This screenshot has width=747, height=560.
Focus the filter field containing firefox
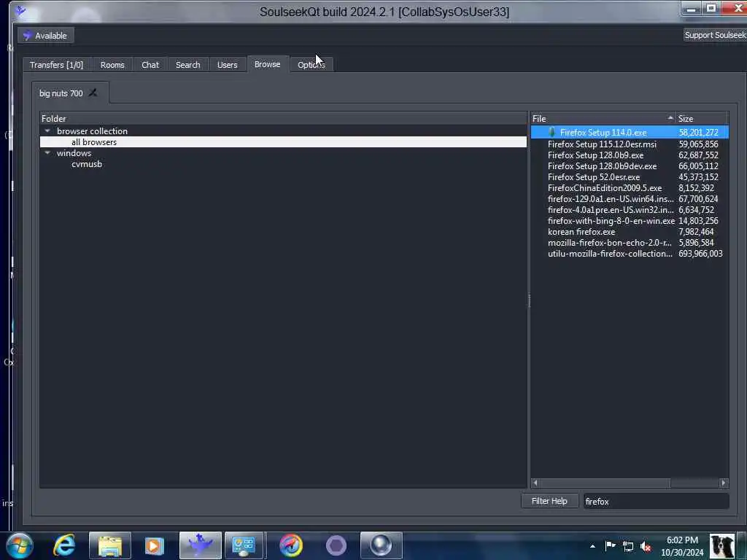[656, 502]
